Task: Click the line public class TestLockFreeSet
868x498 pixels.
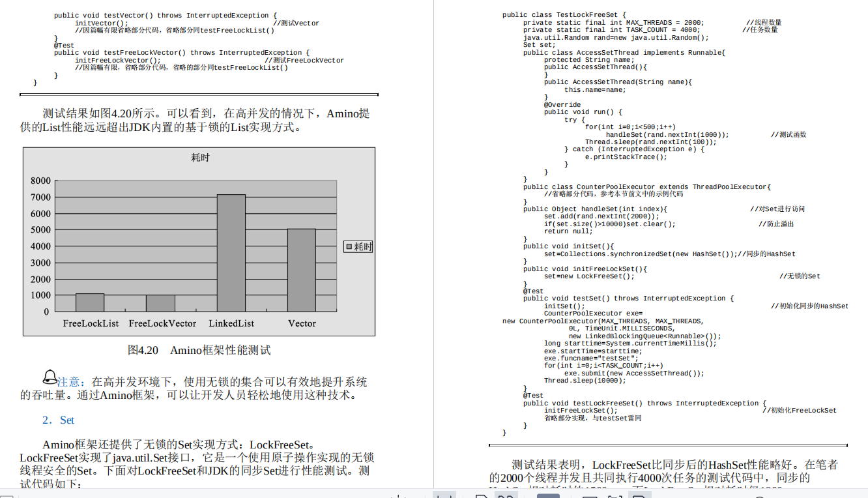Action: pyautogui.click(x=564, y=15)
